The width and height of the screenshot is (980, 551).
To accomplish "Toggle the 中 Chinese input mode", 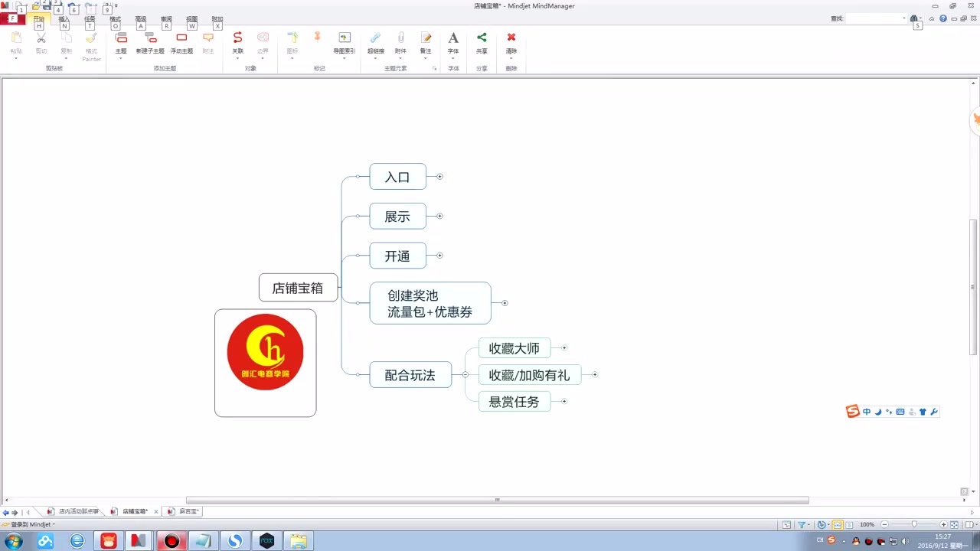I will coord(867,412).
